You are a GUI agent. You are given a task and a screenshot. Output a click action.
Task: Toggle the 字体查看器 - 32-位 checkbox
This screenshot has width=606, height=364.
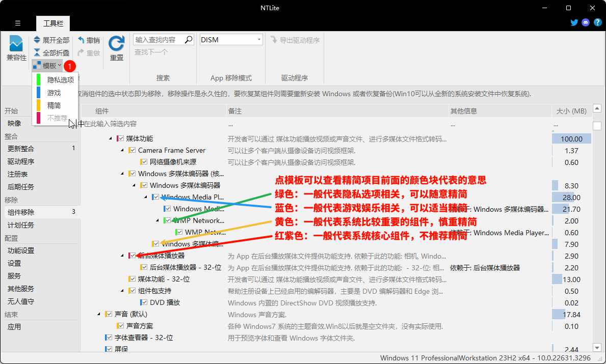[110, 338]
